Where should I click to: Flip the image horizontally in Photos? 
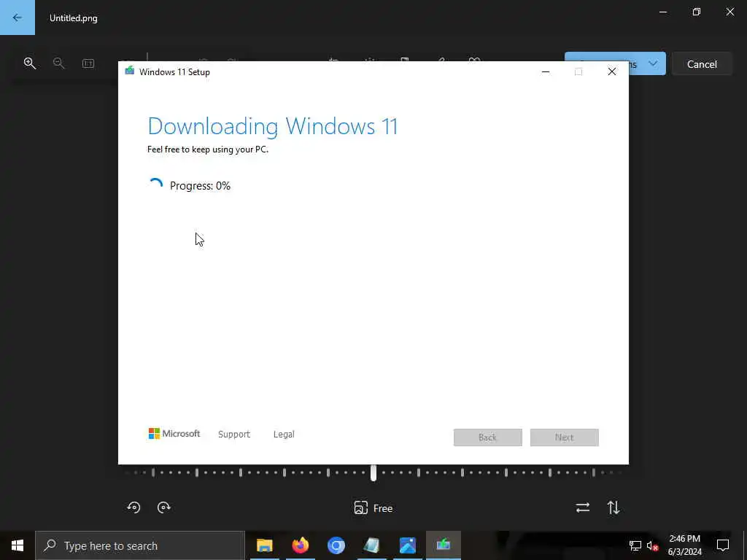(583, 507)
